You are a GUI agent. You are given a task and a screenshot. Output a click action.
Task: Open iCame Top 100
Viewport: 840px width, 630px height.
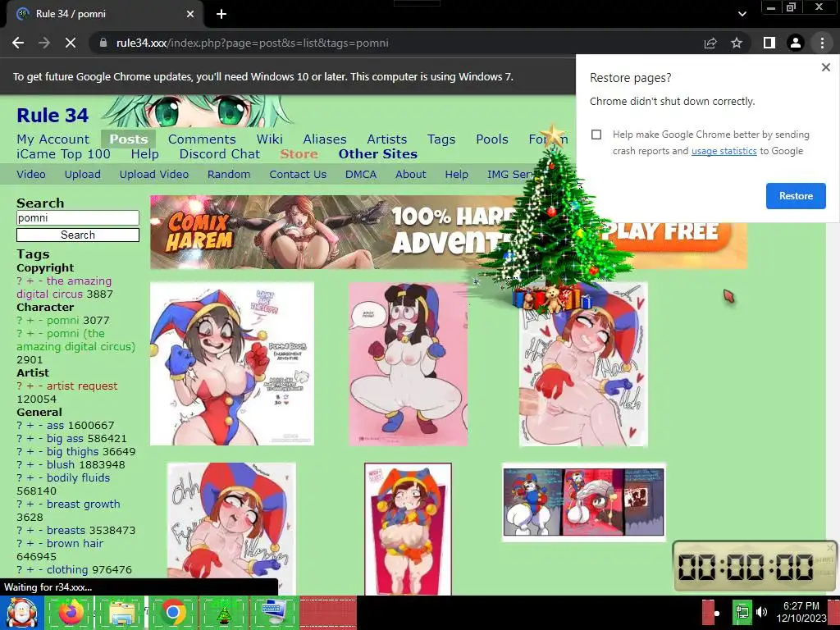coord(63,154)
